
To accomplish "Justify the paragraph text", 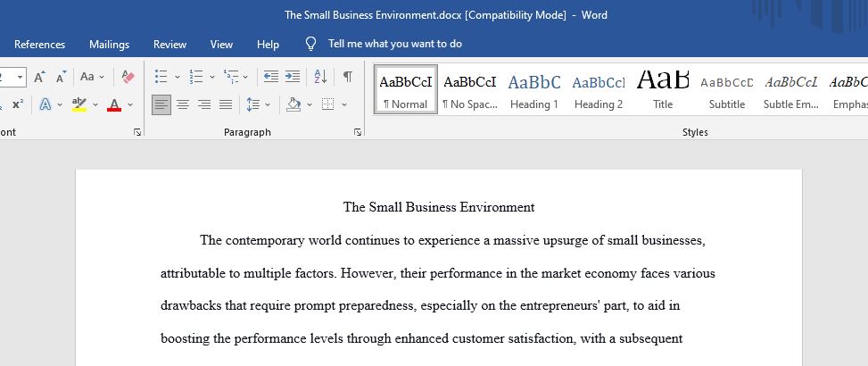I will (x=226, y=104).
